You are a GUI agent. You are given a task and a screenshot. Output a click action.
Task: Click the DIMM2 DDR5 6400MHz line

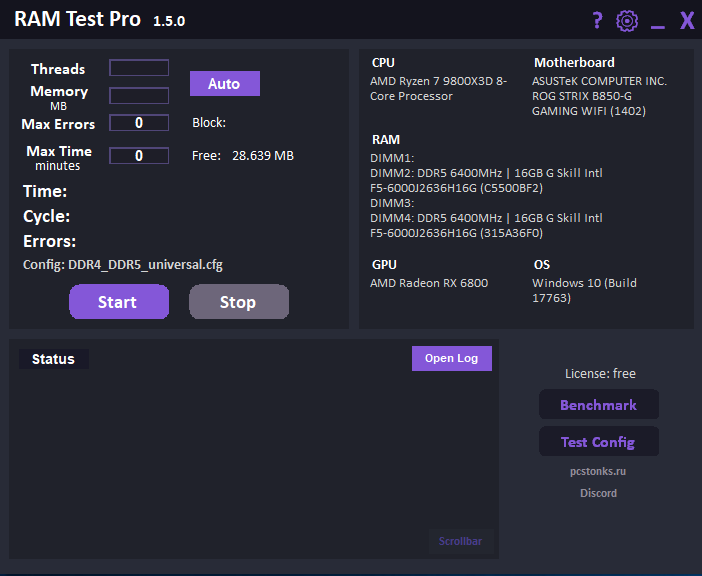point(486,173)
